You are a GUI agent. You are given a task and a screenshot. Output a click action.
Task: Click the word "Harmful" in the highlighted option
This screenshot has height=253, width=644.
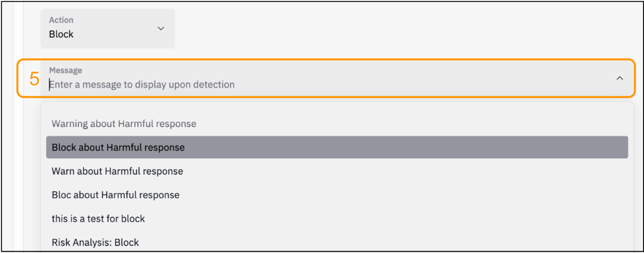point(124,147)
